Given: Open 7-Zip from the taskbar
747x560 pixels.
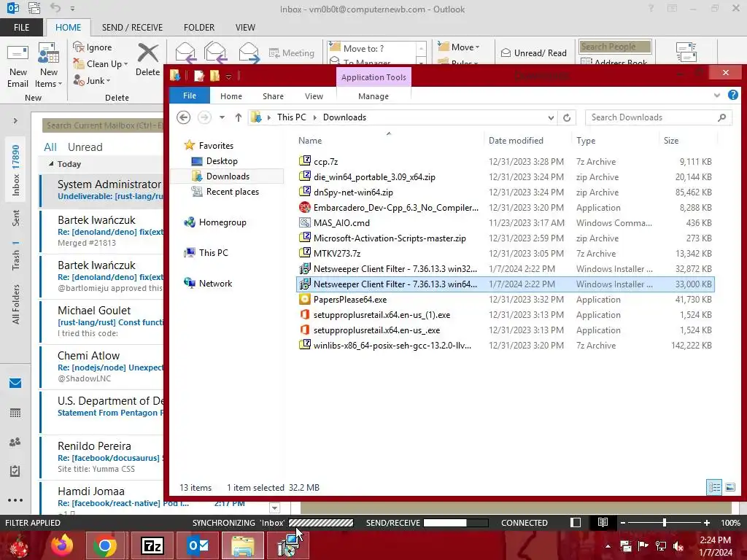Looking at the screenshot, I should pyautogui.click(x=152, y=545).
